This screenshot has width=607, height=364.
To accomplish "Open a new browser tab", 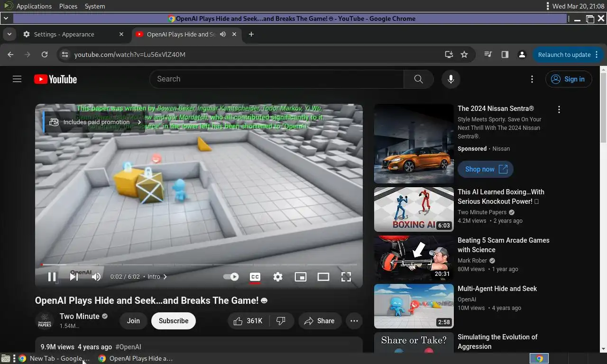I will coord(251,34).
